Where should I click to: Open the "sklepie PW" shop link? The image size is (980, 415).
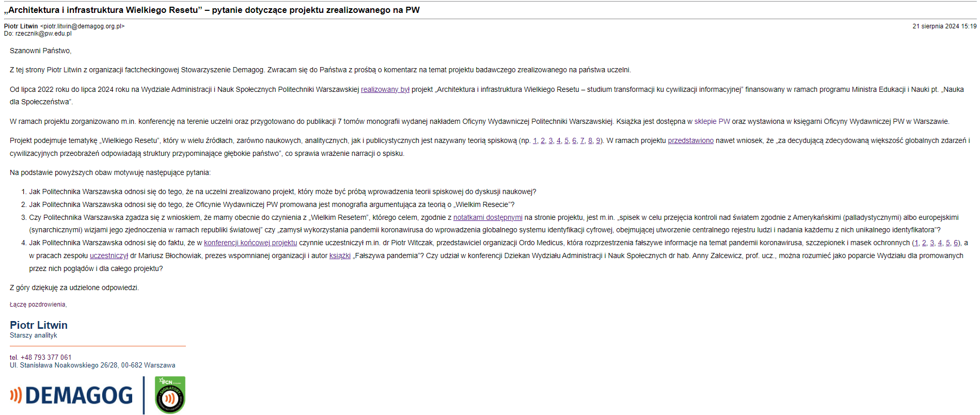[712, 121]
